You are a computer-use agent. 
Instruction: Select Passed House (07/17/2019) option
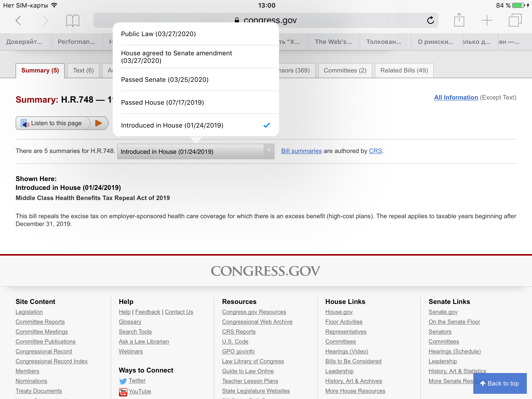click(196, 102)
